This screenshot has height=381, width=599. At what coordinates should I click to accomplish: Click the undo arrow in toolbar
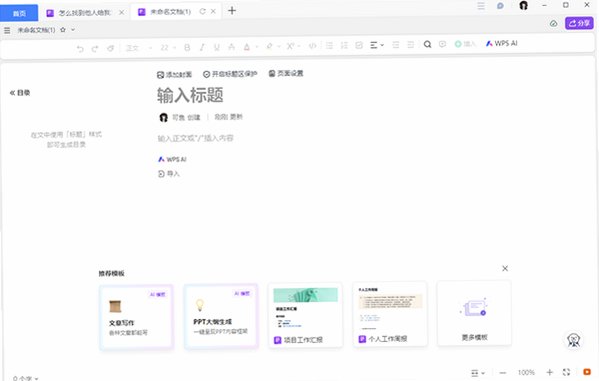(80, 48)
